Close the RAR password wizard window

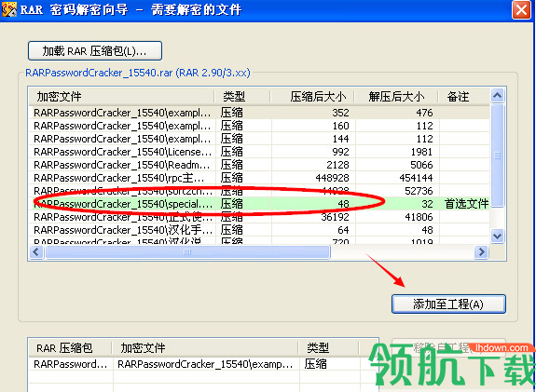point(521,9)
